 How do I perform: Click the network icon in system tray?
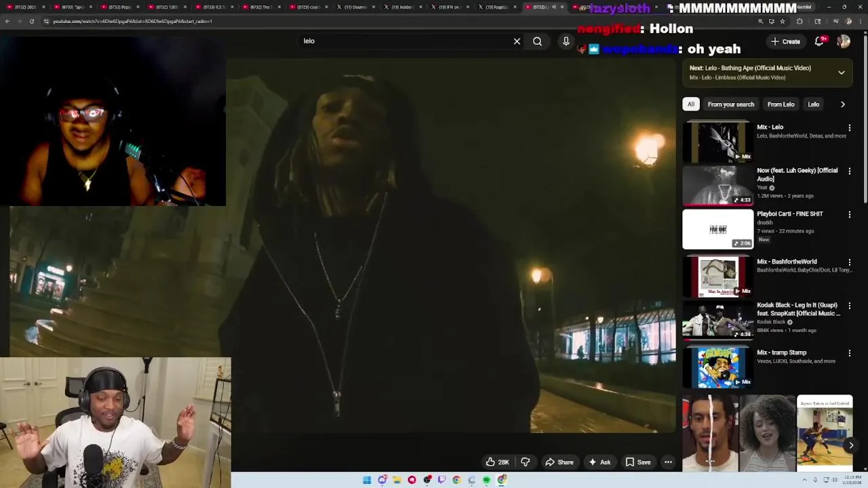click(826, 480)
